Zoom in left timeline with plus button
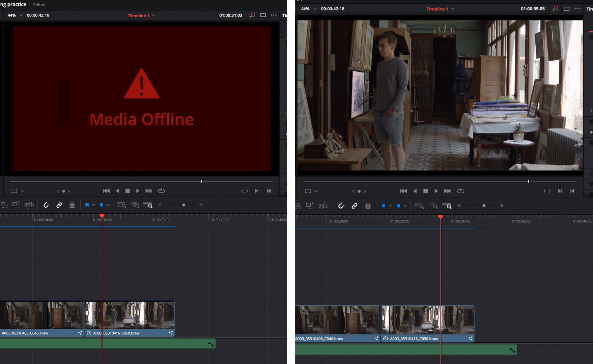 [x=201, y=205]
